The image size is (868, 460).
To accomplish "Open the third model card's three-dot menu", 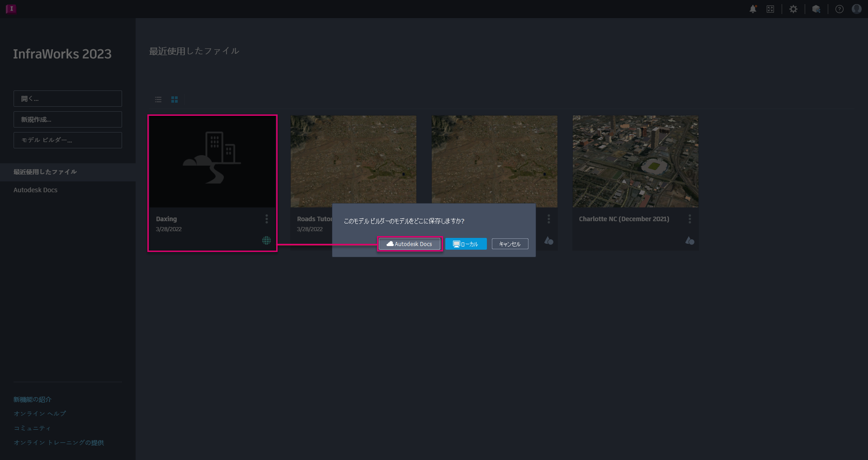I will point(549,219).
